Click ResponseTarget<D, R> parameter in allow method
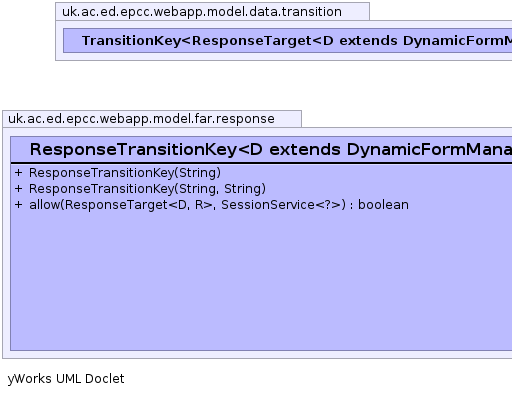 (x=139, y=205)
